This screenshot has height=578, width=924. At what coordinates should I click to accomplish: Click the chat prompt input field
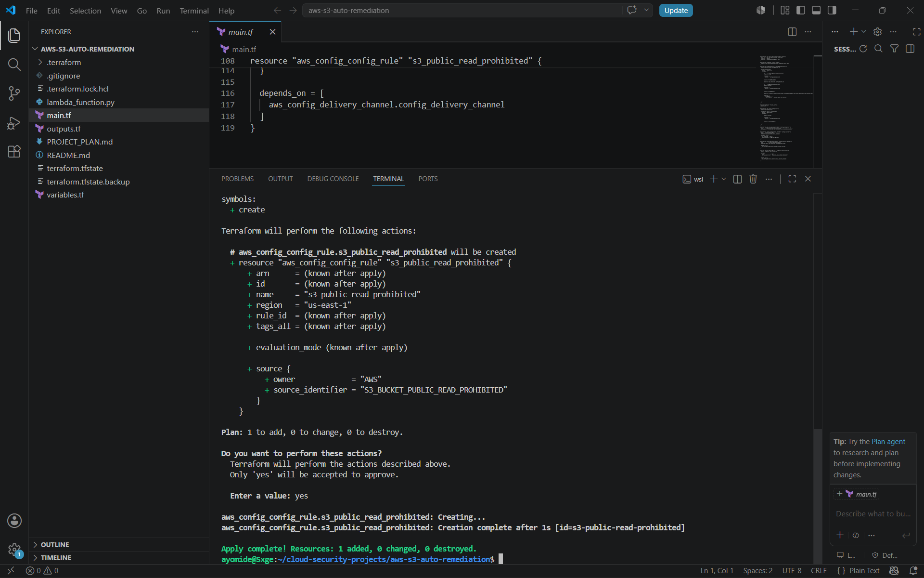(873, 514)
